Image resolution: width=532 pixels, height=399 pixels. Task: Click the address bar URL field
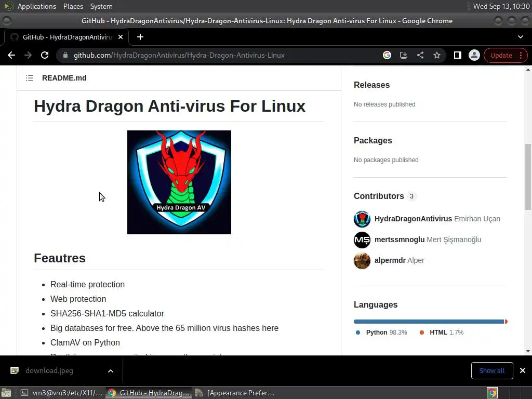(217, 55)
